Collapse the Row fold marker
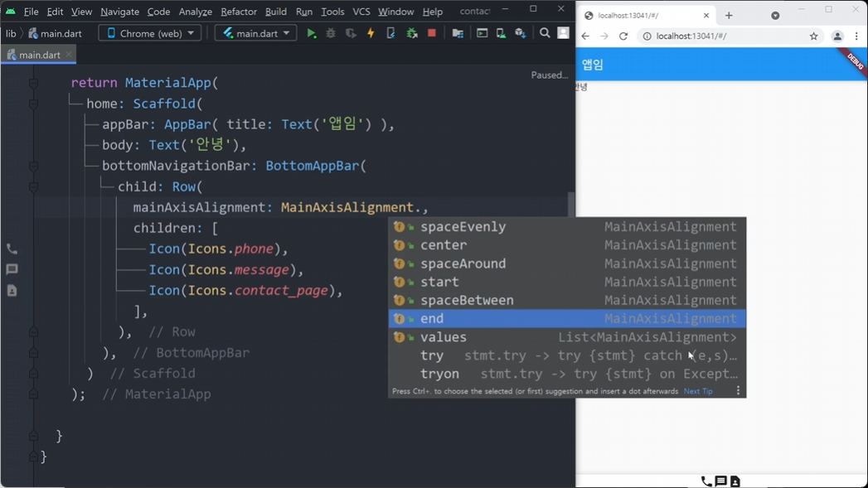 [33, 187]
